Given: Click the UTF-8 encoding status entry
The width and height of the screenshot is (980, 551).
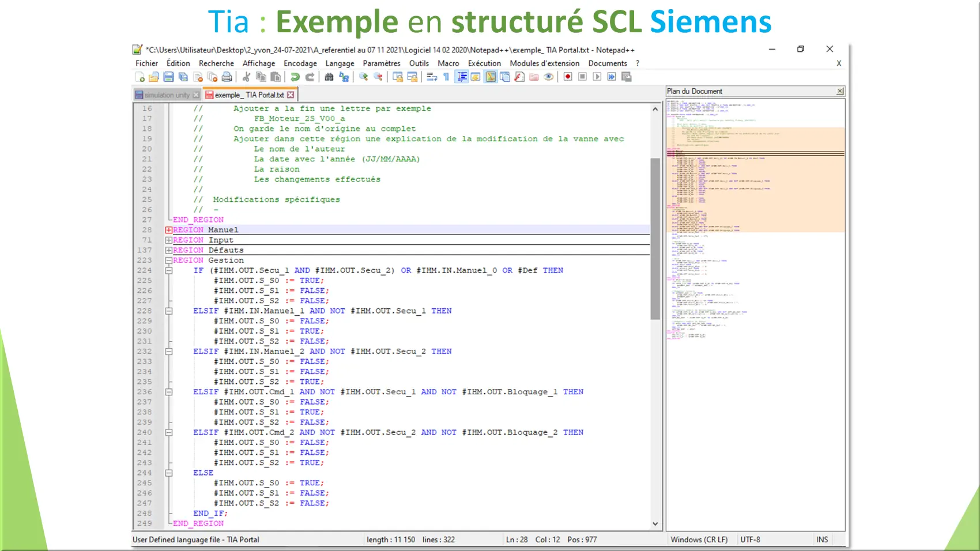Looking at the screenshot, I should (750, 540).
